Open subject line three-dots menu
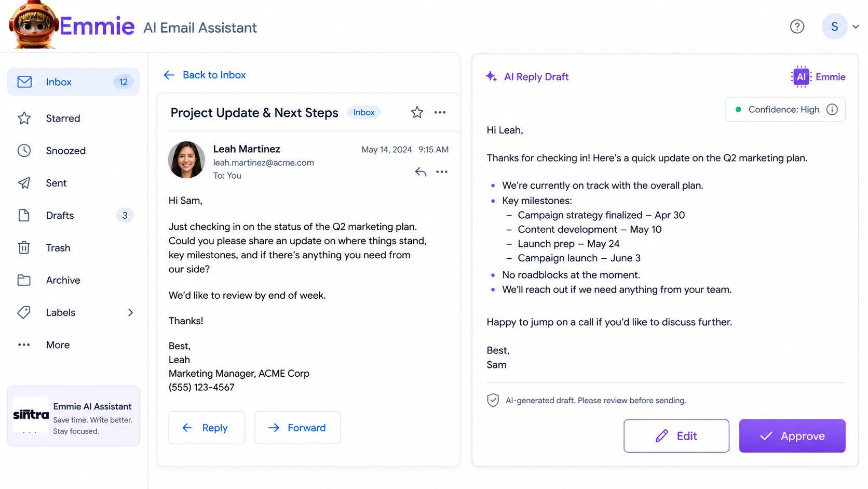The height and width of the screenshot is (489, 868). click(440, 112)
